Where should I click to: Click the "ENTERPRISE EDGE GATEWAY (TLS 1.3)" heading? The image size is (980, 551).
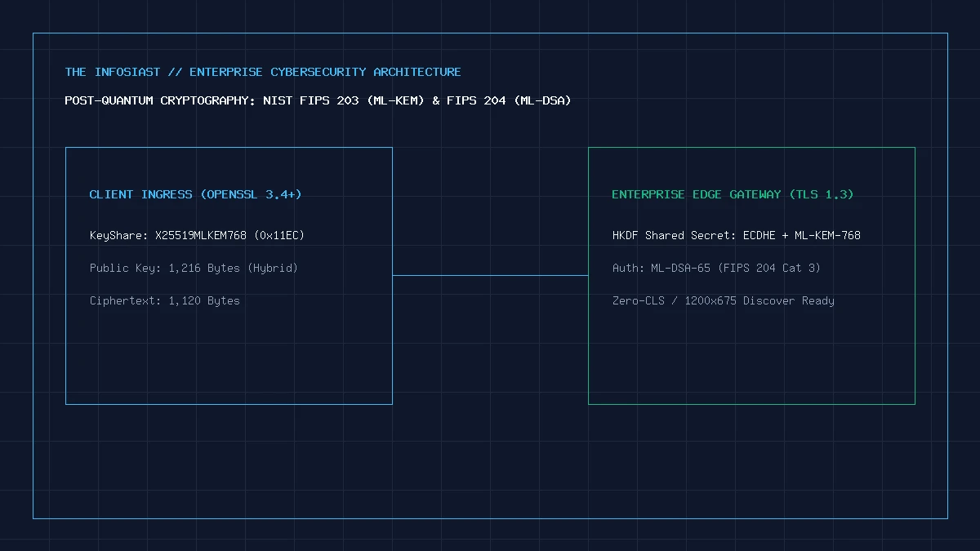(x=733, y=194)
